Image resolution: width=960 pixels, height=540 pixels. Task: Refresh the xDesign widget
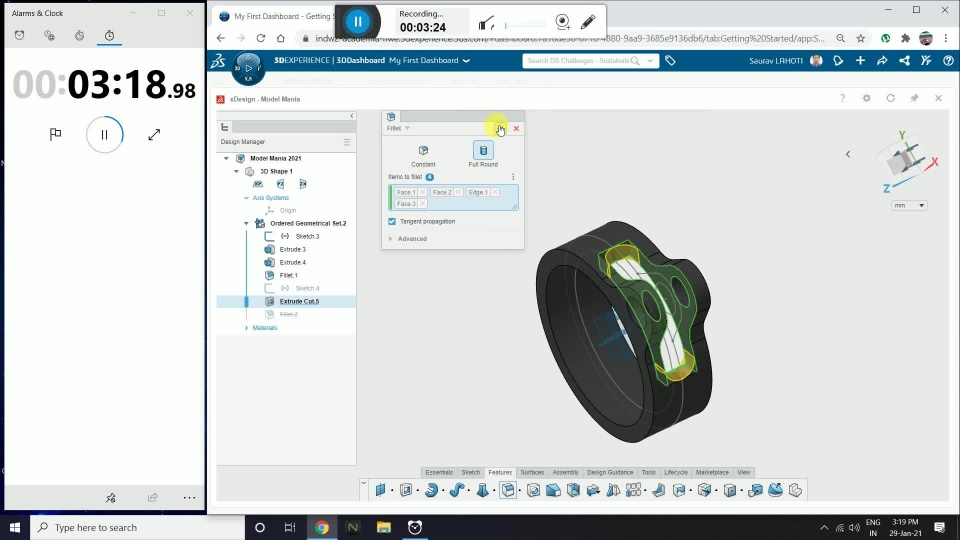[x=890, y=99]
